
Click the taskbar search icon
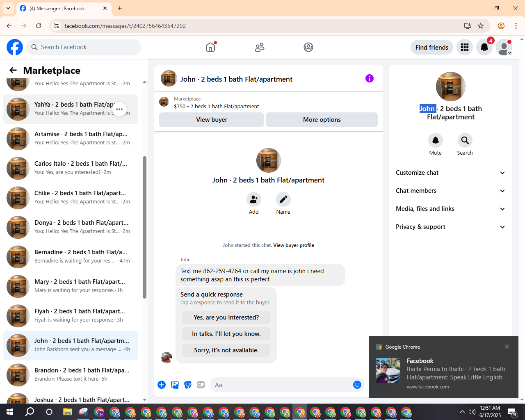point(30,412)
